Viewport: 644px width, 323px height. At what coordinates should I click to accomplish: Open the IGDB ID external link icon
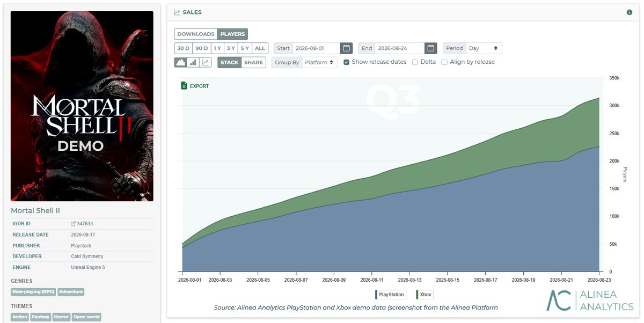[x=74, y=224]
